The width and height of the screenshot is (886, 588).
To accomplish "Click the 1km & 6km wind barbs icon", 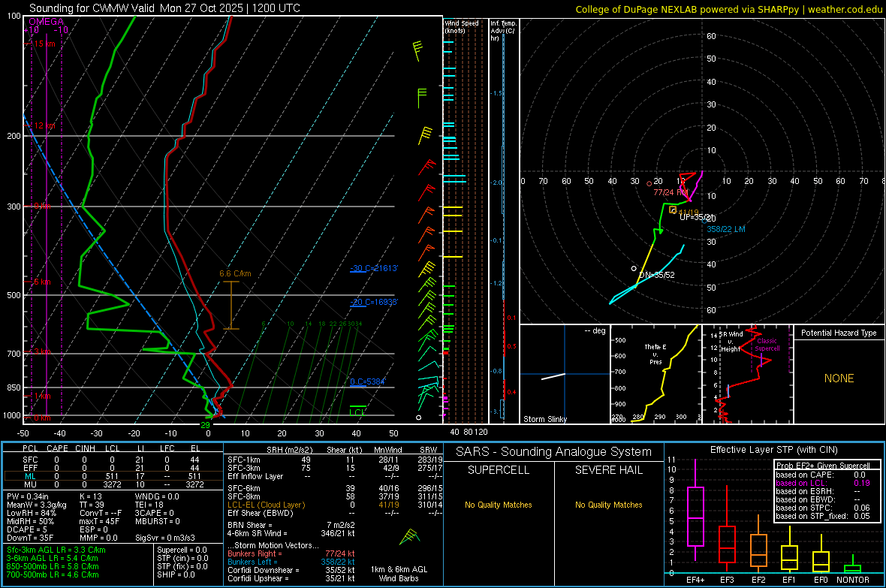I will pos(410,536).
